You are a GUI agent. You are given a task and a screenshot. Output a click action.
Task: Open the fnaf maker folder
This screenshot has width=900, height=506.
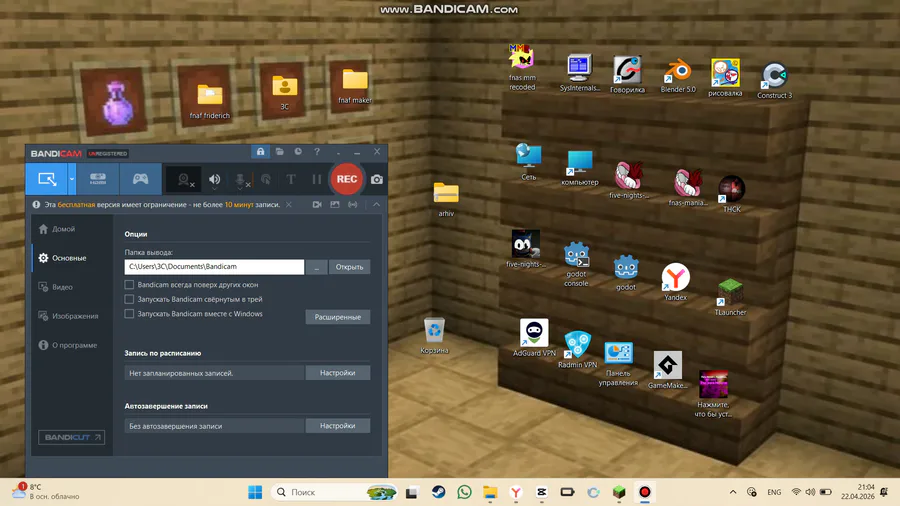click(355, 86)
